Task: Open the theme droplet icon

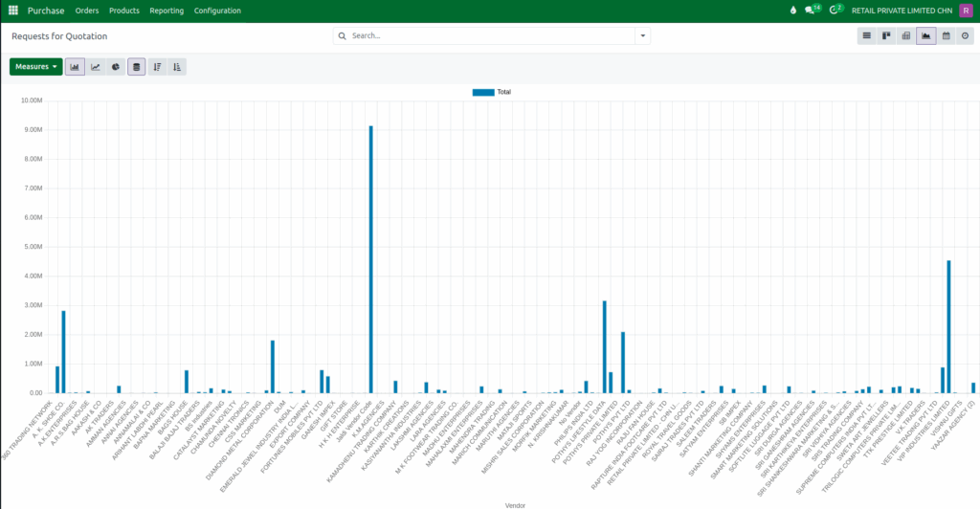Action: pos(793,11)
